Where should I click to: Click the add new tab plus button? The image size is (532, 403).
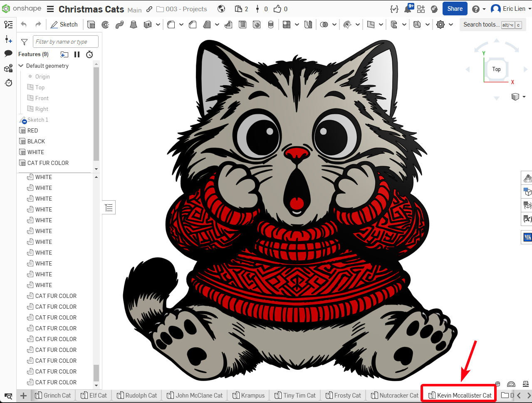[23, 396]
